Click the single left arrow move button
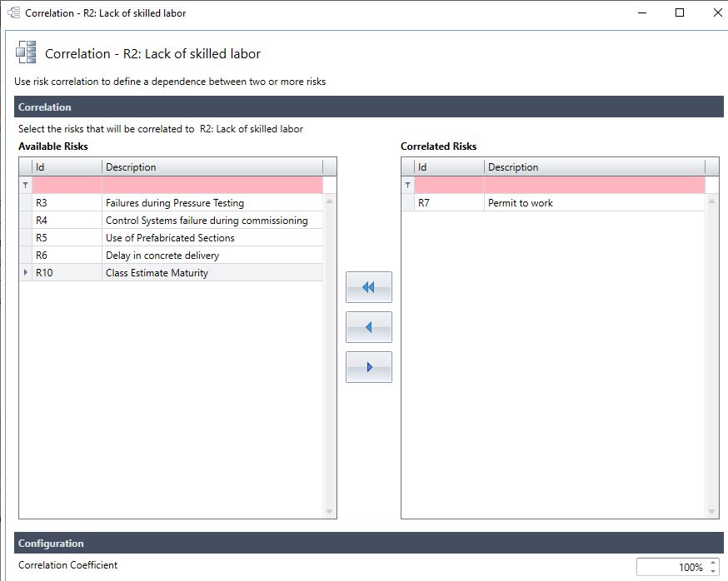This screenshot has width=728, height=581. [x=368, y=327]
